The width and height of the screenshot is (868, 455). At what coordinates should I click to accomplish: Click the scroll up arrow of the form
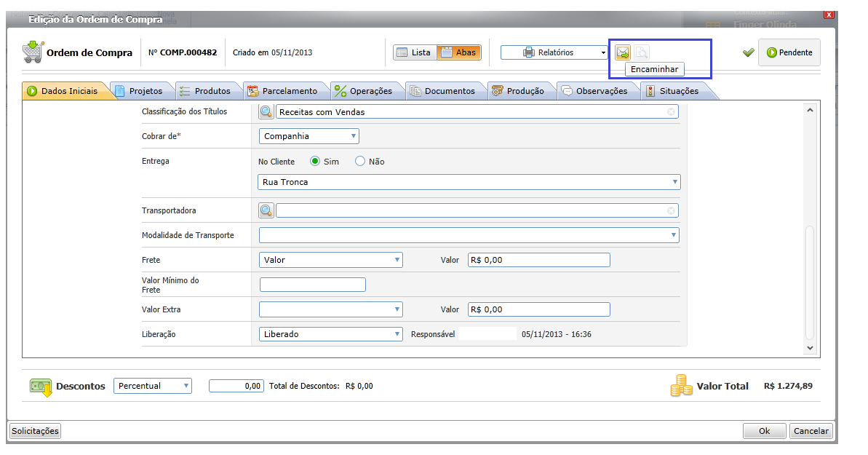click(x=810, y=110)
